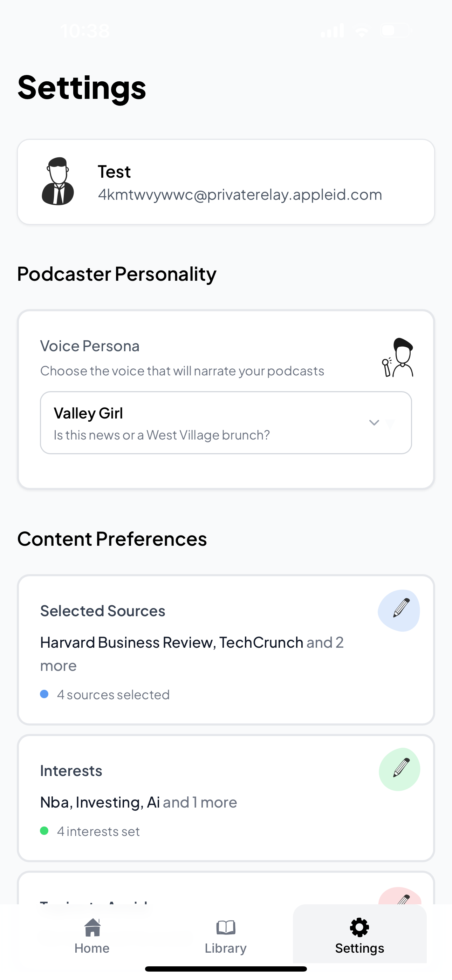452x980 pixels.
Task: Open the Valley Girl voice dropdown
Action: [226, 422]
